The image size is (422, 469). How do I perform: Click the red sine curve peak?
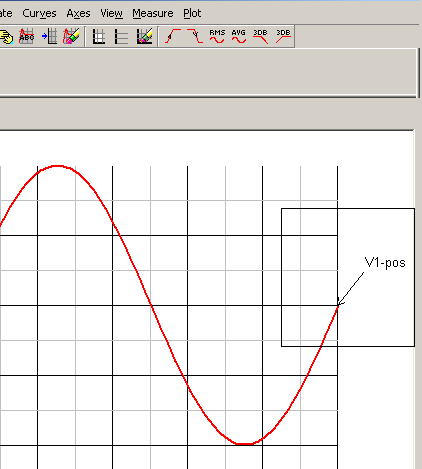click(x=57, y=166)
